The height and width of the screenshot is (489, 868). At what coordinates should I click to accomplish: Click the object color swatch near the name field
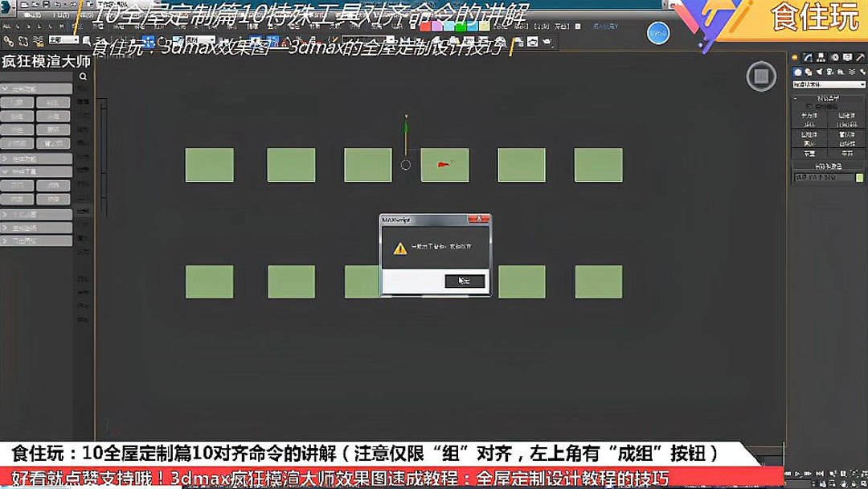coord(860,177)
